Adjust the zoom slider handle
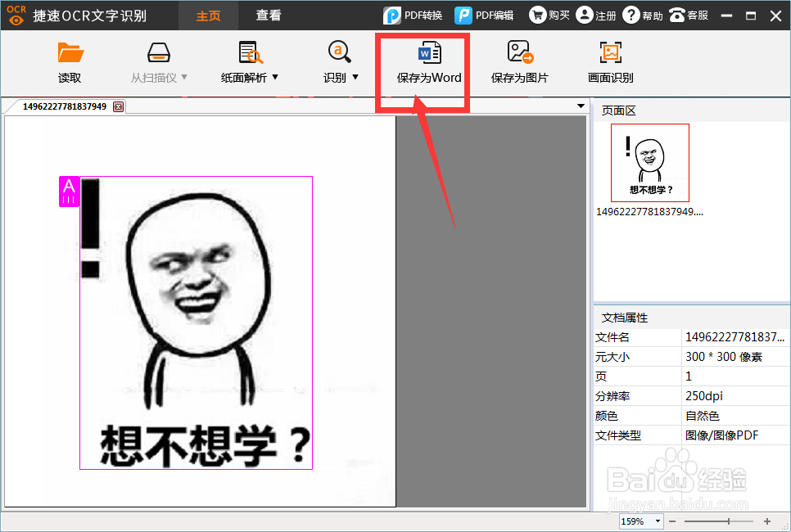791x532 pixels. pos(729,521)
